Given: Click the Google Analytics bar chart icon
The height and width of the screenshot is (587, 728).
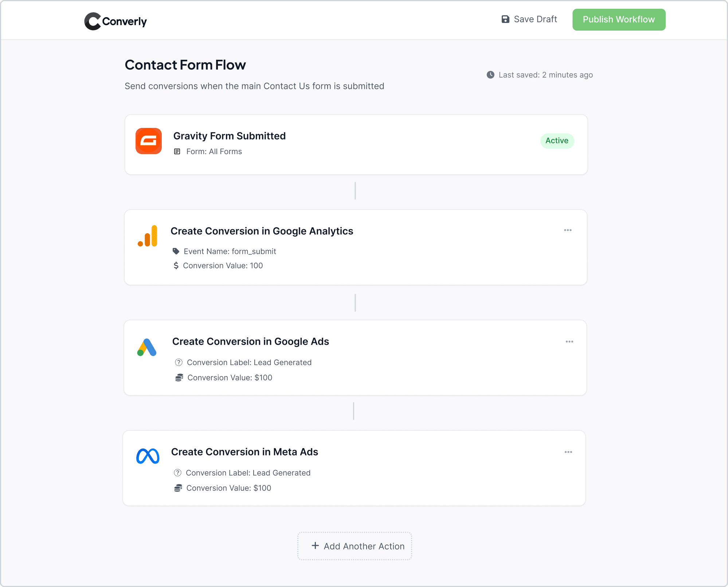Looking at the screenshot, I should click(x=148, y=236).
